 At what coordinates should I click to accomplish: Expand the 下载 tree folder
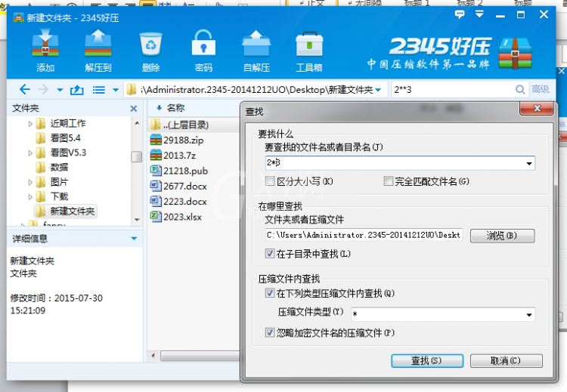(30, 197)
